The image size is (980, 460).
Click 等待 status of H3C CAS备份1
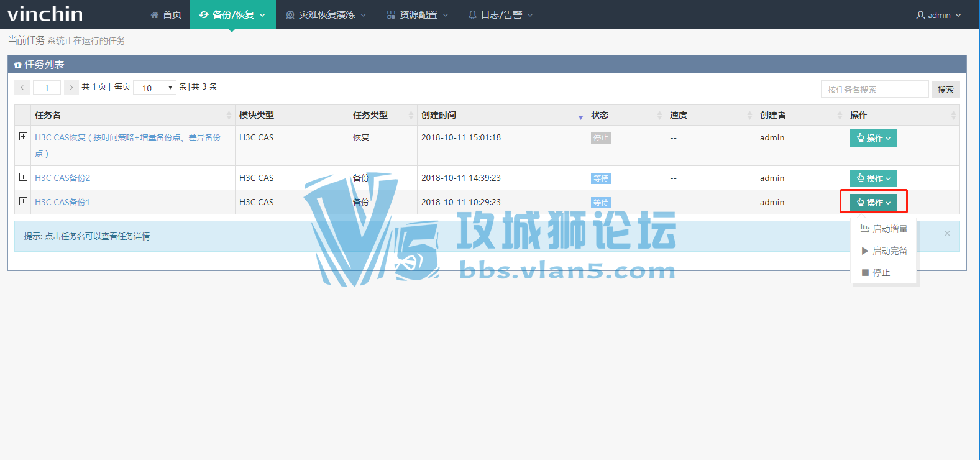[600, 202]
